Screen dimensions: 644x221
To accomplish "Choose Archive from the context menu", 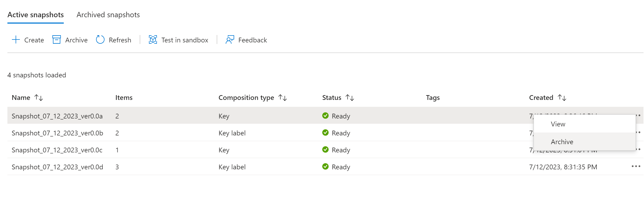I will point(562,142).
